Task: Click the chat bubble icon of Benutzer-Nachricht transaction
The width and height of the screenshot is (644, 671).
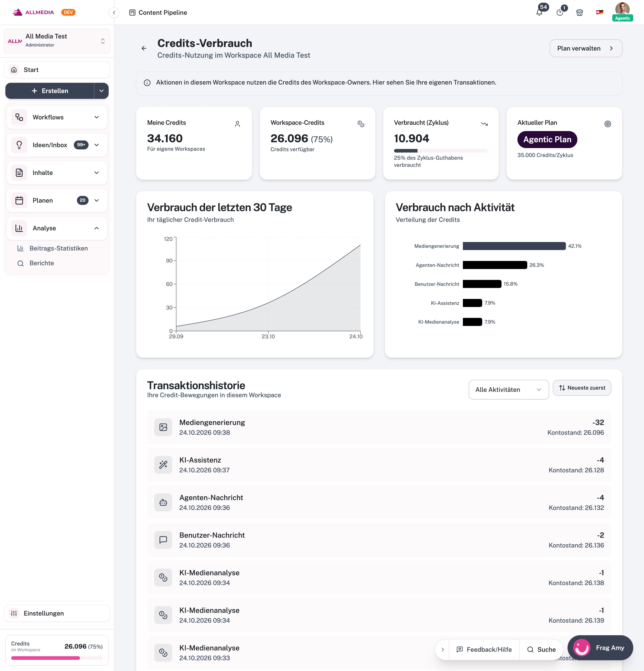Action: pos(163,540)
